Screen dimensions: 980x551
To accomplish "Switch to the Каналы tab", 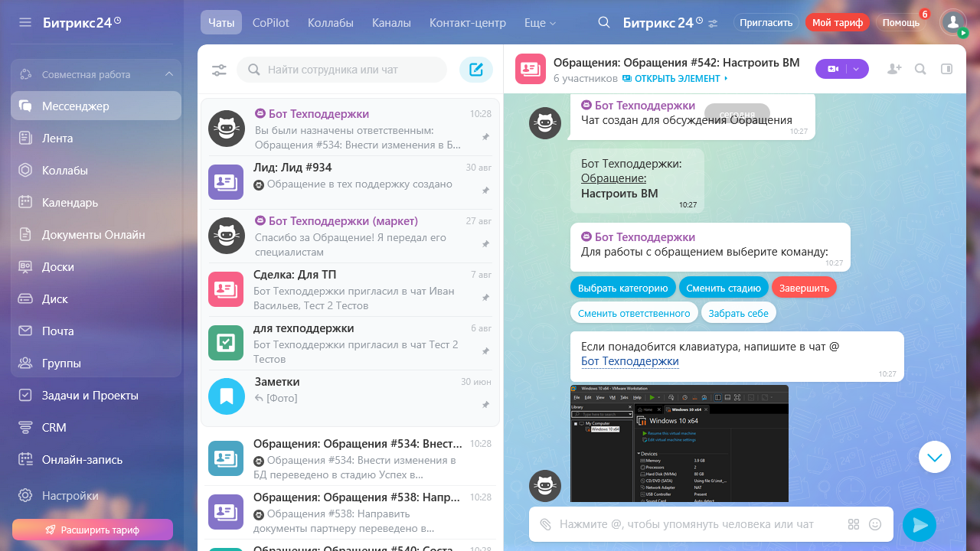I will click(391, 23).
